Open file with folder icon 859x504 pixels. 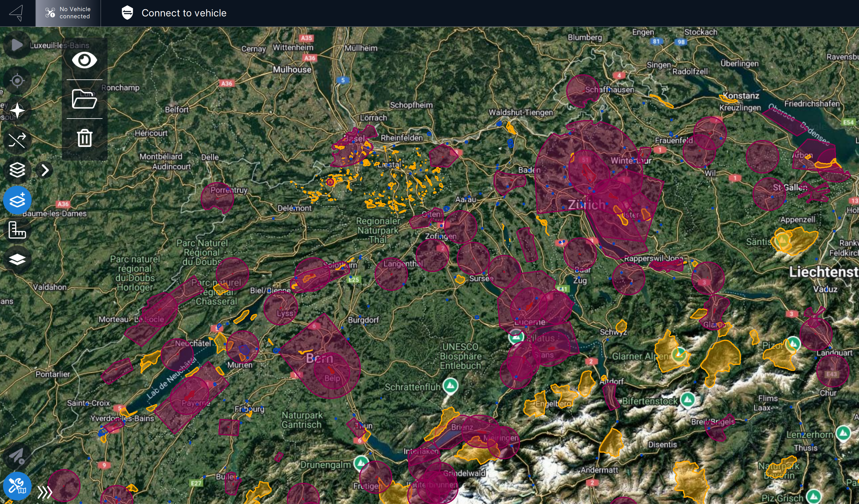pos(84,99)
